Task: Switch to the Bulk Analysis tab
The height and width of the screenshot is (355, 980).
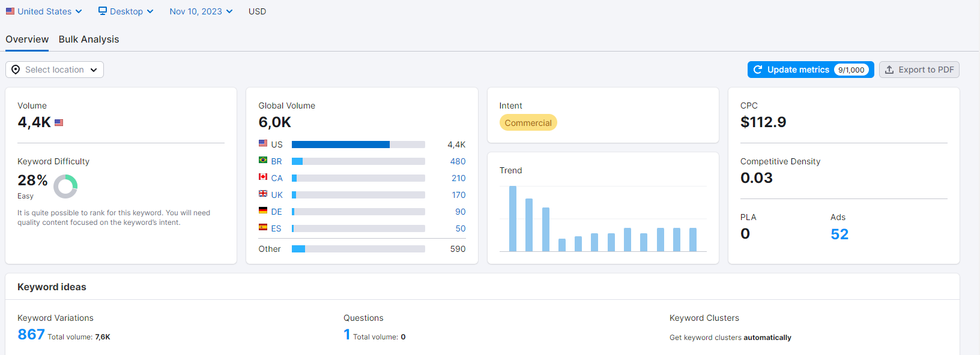Action: tap(89, 39)
